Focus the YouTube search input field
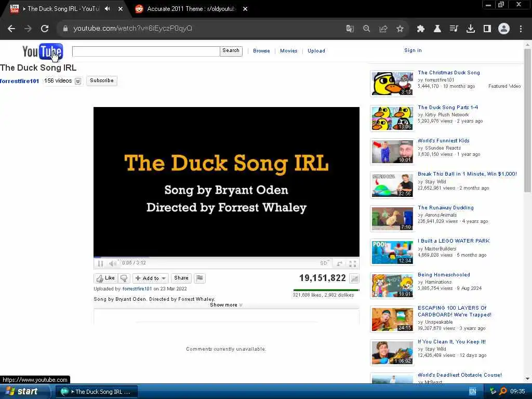This screenshot has height=399, width=532. point(146,51)
